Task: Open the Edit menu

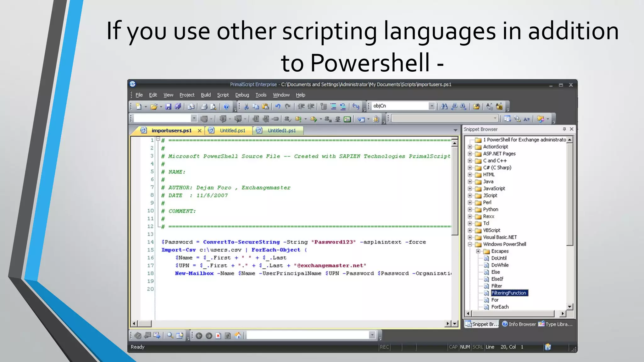Action: [153, 95]
